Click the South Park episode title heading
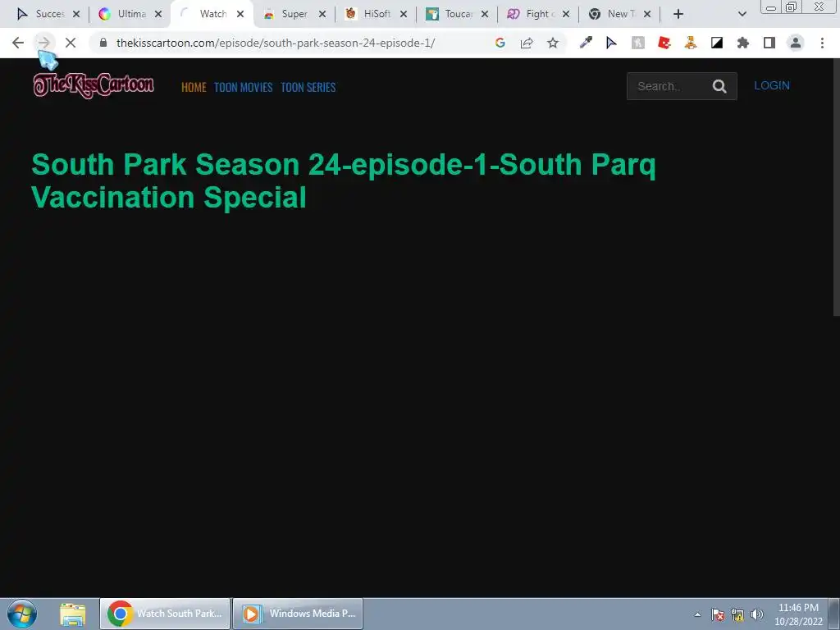Viewport: 840px width, 630px height. click(x=344, y=180)
